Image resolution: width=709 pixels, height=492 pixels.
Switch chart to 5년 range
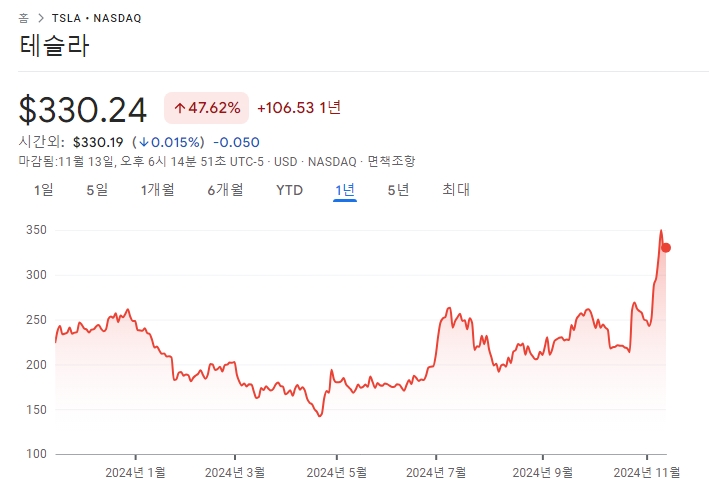pos(398,190)
